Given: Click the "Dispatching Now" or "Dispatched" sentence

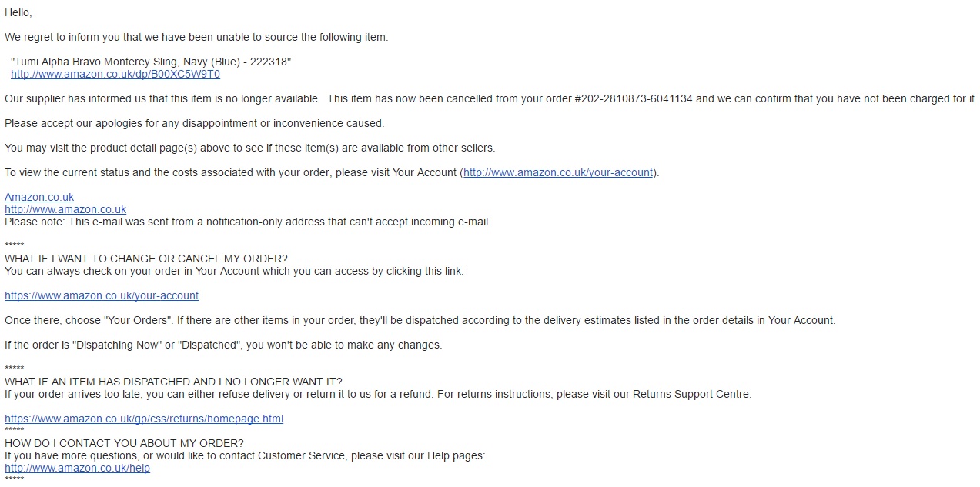Looking at the screenshot, I should tap(223, 345).
